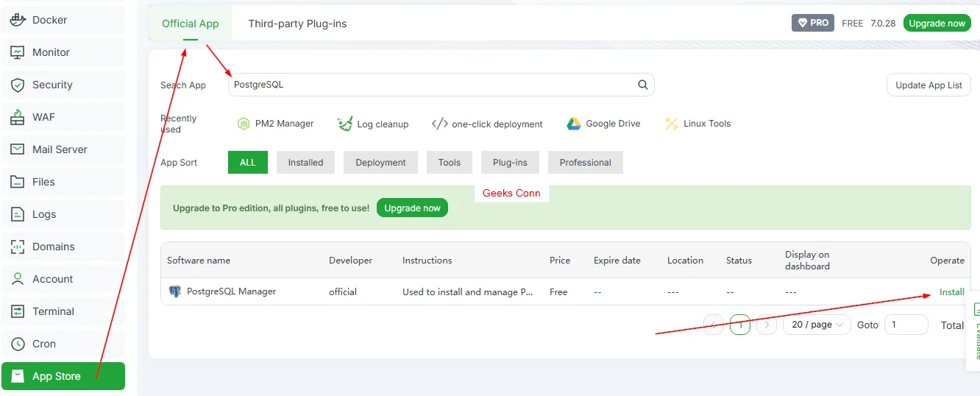Viewport: 980px width, 396px height.
Task: Filter apps by ALL
Action: point(248,163)
